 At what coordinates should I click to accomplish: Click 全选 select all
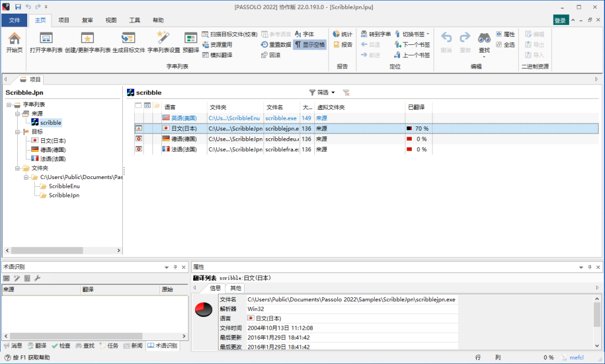pos(505,44)
